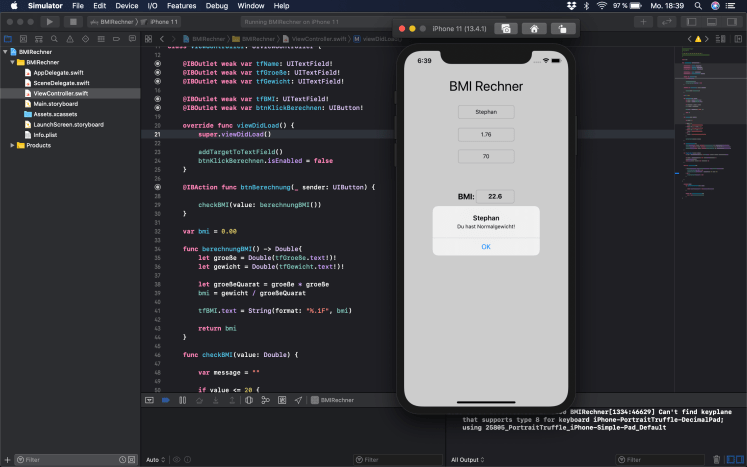Tap OK in the Stephan alert
Screen dimensions: 747x467
click(486, 246)
